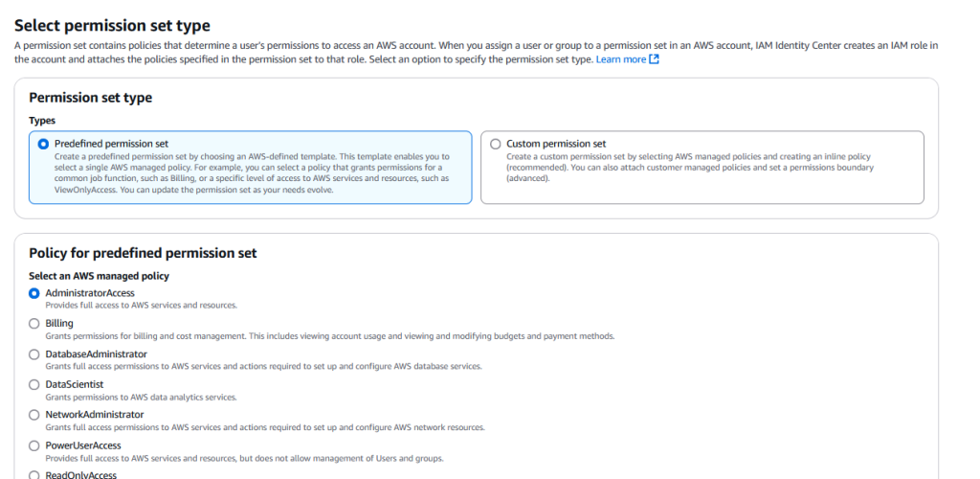Click the Policy for predefined permission set heading
This screenshot has height=479, width=980.
143,253
